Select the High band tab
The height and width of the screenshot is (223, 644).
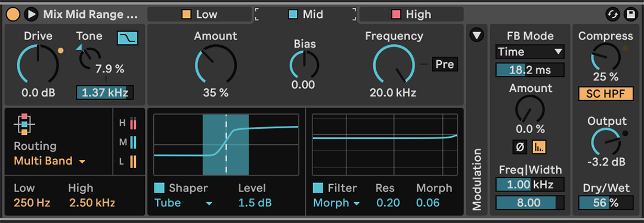click(411, 14)
